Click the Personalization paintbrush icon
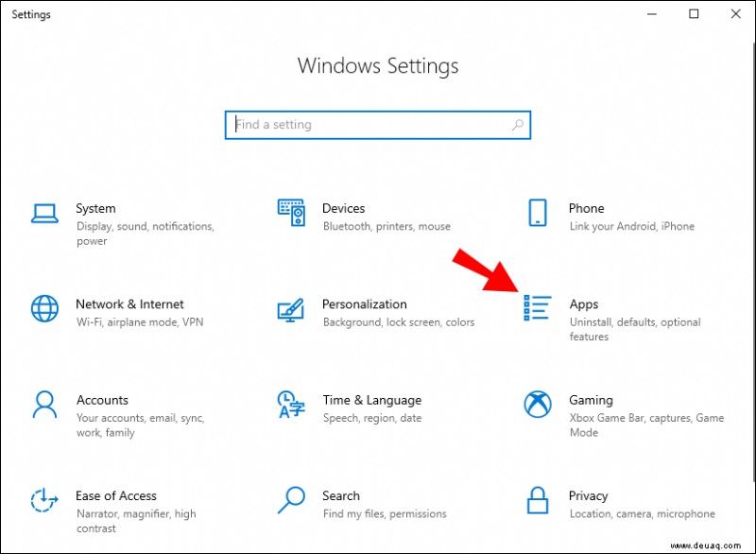This screenshot has width=756, height=554. tap(291, 310)
